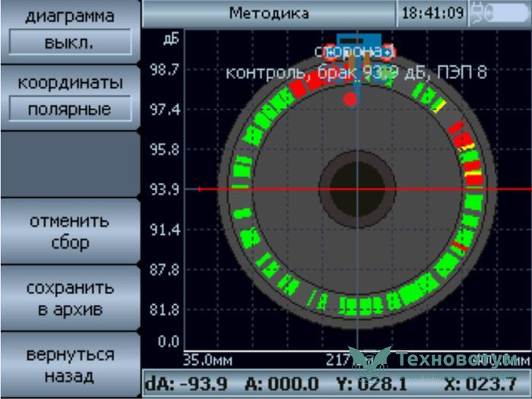Select the 98.7 dB axis label

[x=165, y=70]
